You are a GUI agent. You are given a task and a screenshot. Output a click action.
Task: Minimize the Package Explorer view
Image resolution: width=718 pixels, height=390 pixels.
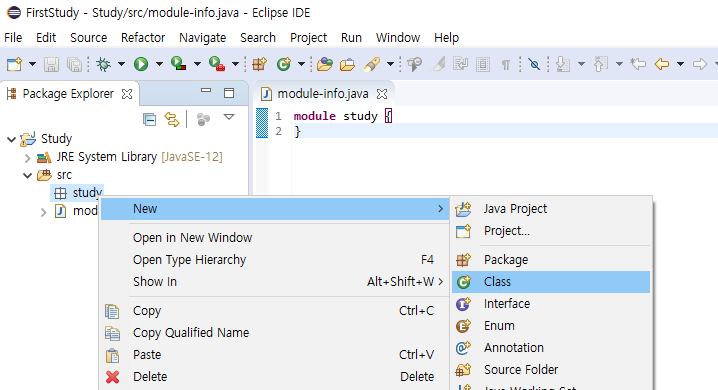206,91
